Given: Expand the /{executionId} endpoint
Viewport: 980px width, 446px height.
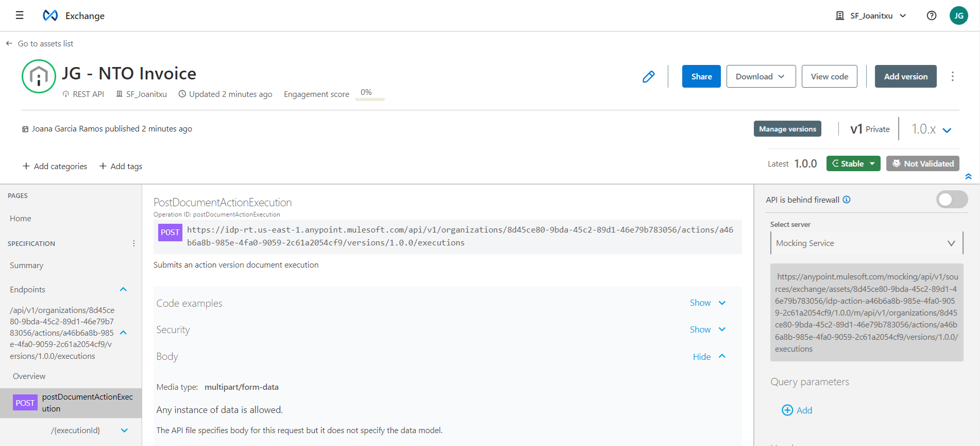Looking at the screenshot, I should [124, 430].
